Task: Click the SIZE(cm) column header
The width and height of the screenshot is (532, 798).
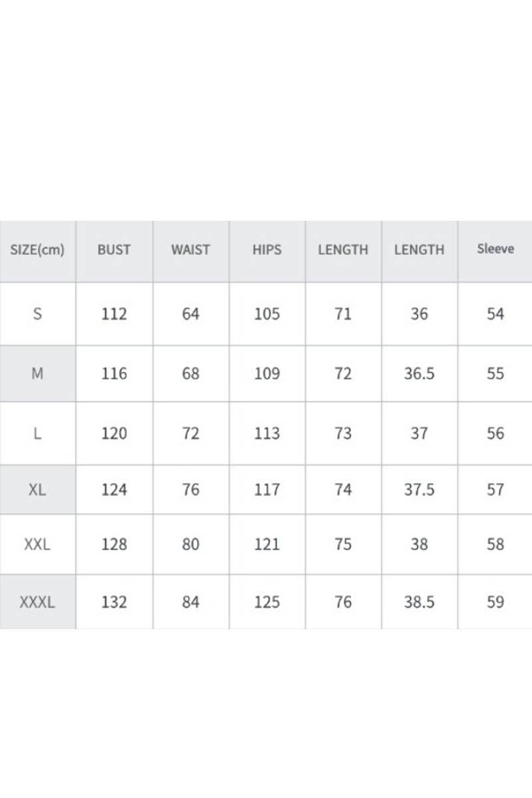Action: [x=37, y=250]
